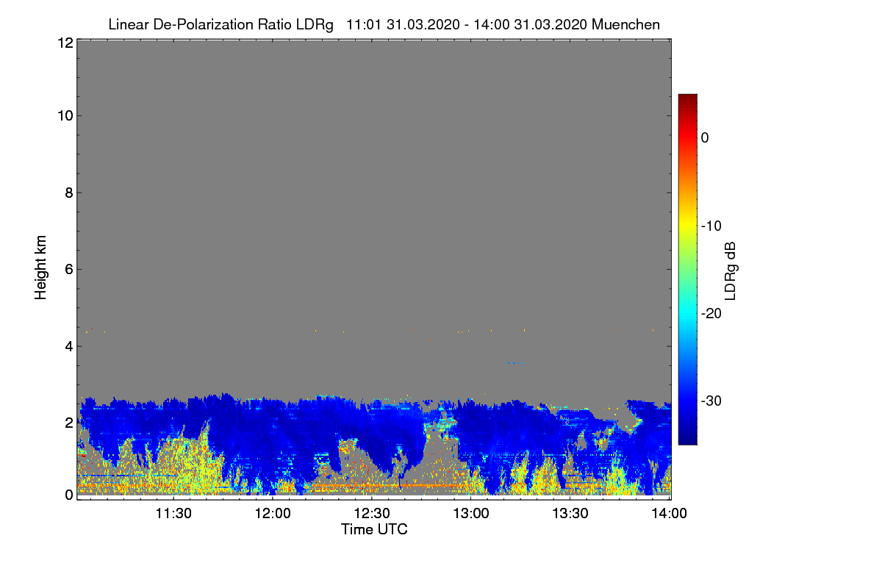The image size is (882, 588).
Task: Click the colorbar value -20
Action: [x=710, y=313]
